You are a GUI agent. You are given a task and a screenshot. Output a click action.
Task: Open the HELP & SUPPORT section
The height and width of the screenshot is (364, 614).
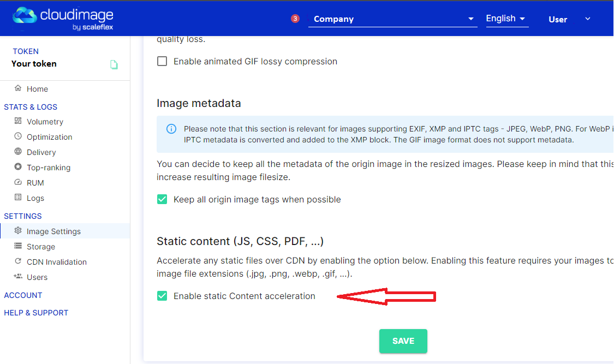(36, 312)
